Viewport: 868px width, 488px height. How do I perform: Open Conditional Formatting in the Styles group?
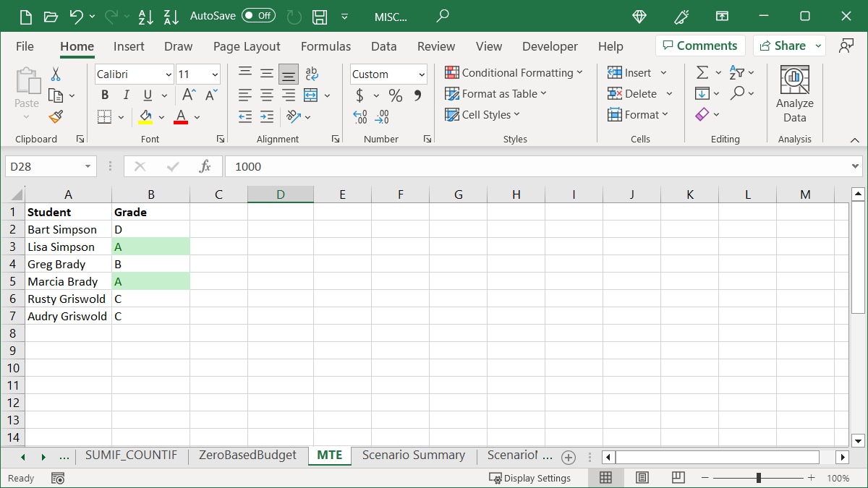pyautogui.click(x=514, y=73)
